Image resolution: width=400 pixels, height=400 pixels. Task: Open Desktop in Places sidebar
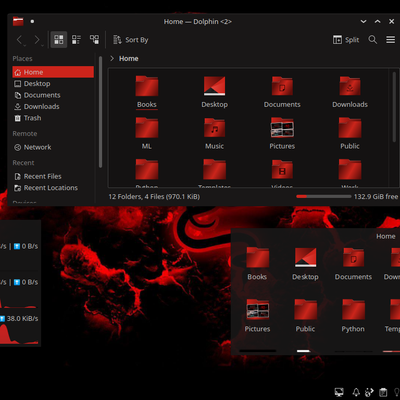[53, 84]
